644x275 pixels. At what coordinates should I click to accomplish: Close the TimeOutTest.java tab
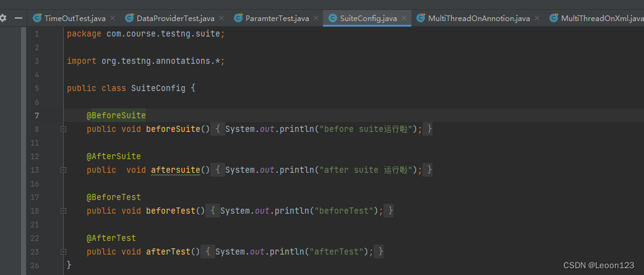(x=113, y=19)
